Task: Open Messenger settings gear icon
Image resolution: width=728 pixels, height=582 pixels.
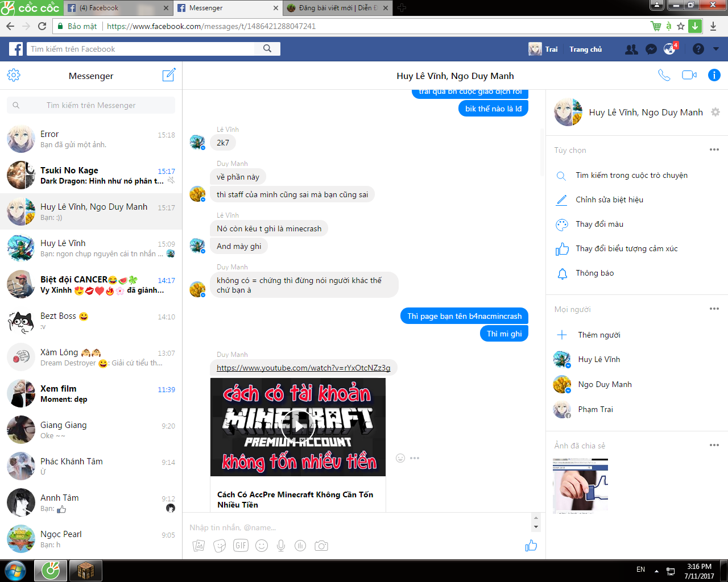Action: 14,76
